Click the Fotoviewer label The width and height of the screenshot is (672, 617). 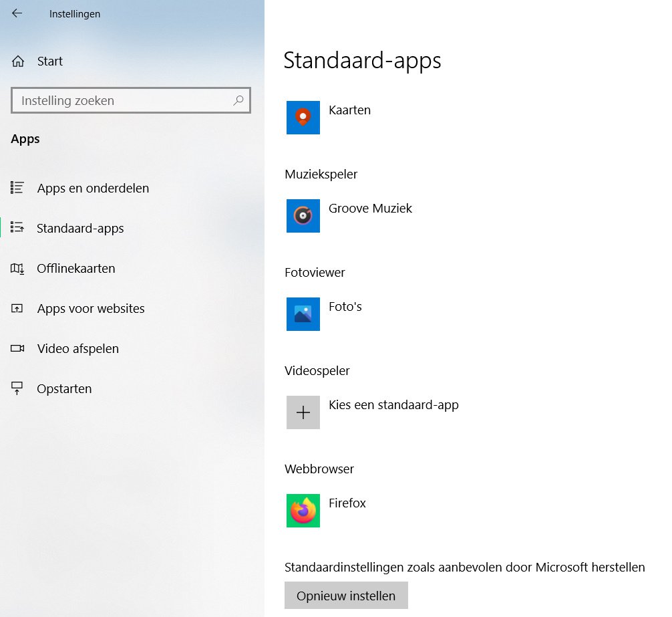(x=315, y=273)
